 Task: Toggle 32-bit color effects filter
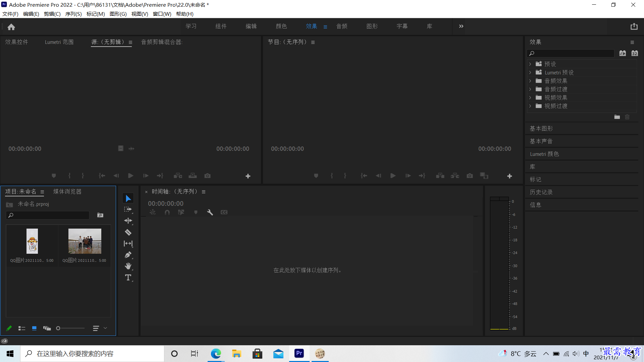[635, 53]
